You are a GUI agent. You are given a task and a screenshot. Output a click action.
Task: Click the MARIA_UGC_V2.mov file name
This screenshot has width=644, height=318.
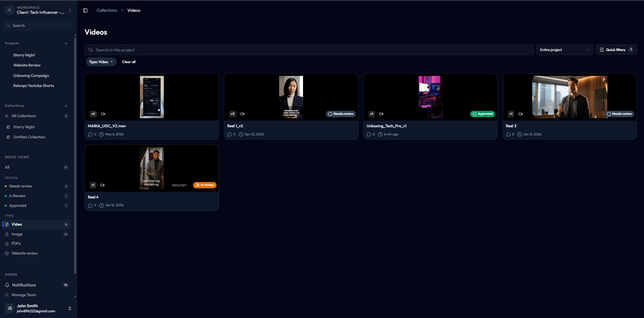107,126
